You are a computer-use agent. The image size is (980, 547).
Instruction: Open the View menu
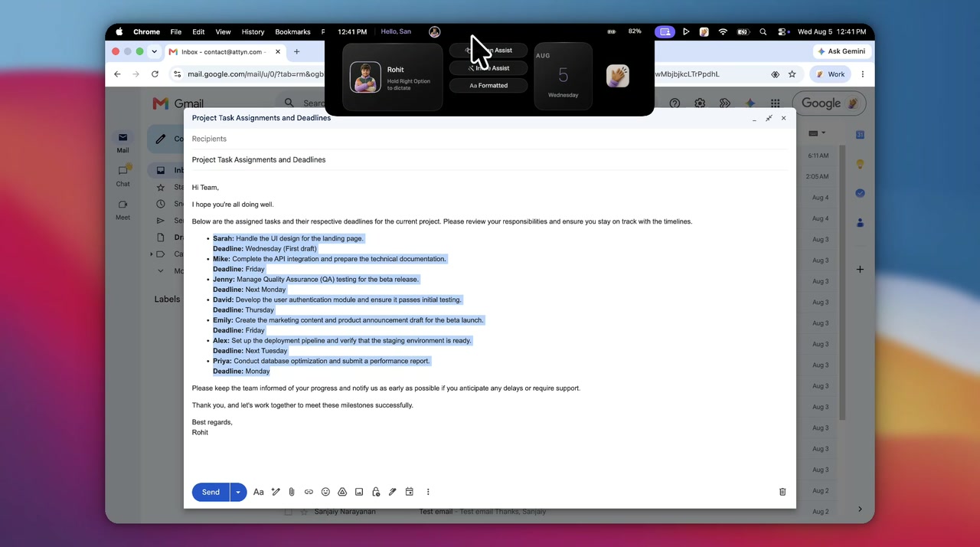(x=223, y=31)
